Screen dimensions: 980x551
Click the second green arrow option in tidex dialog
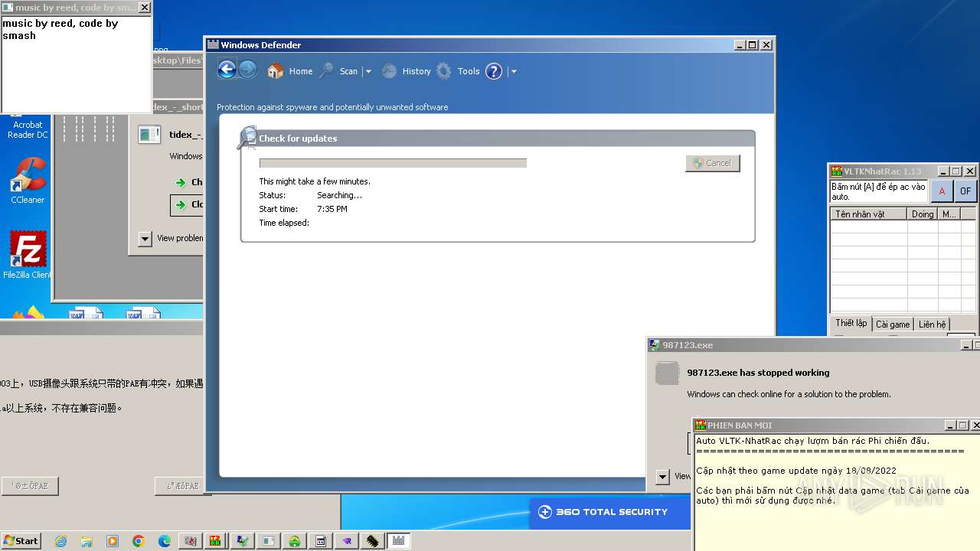point(181,205)
